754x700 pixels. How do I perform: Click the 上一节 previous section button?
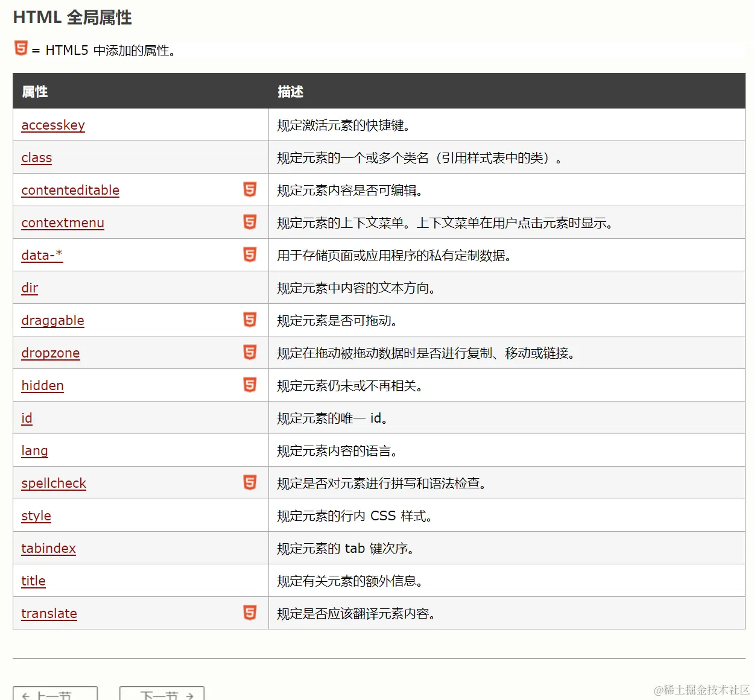coord(55,693)
